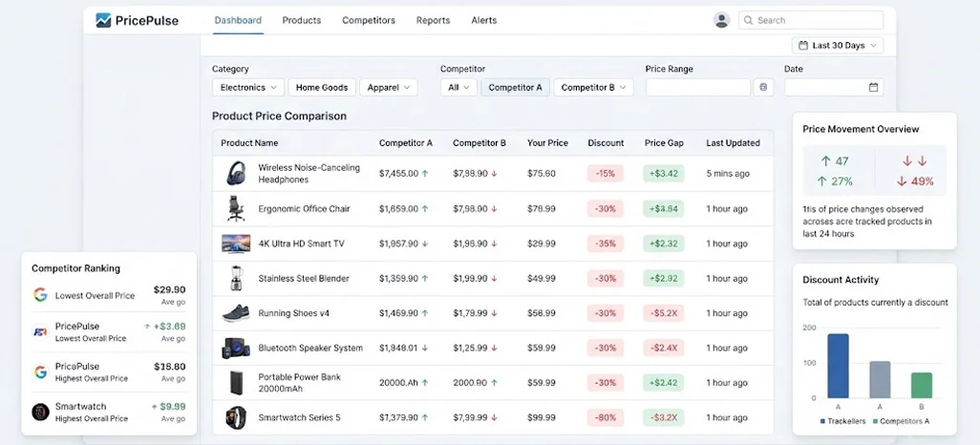This screenshot has width=980, height=445.
Task: Click the $29.90 value in Competitor Ranking
Action: (x=169, y=290)
